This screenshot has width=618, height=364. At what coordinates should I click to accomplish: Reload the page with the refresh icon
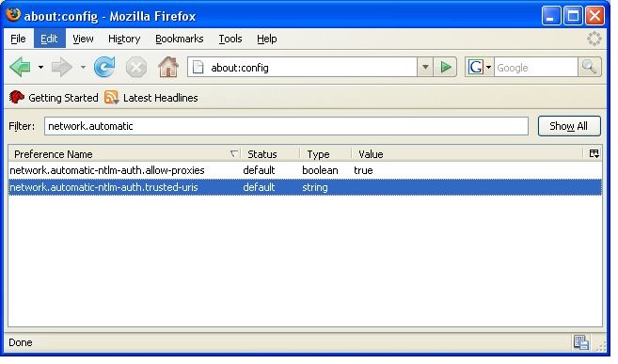tap(104, 67)
